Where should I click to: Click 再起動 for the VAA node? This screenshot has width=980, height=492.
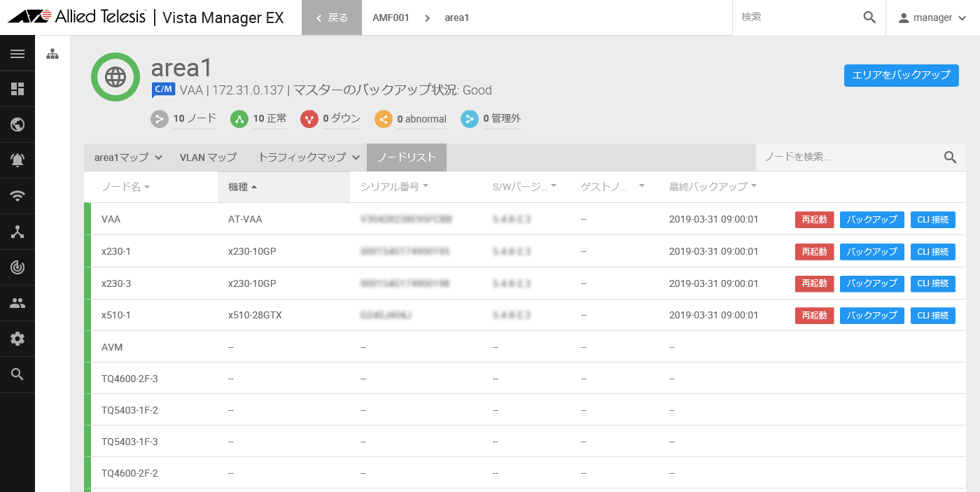point(815,220)
